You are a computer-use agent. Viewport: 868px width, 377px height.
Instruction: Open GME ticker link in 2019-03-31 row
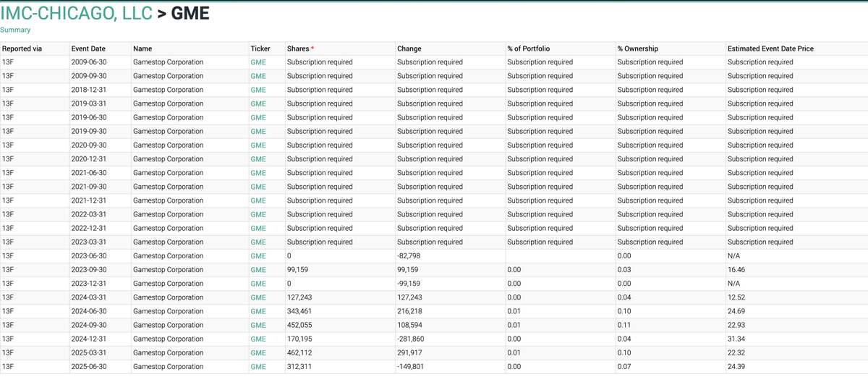coord(258,103)
